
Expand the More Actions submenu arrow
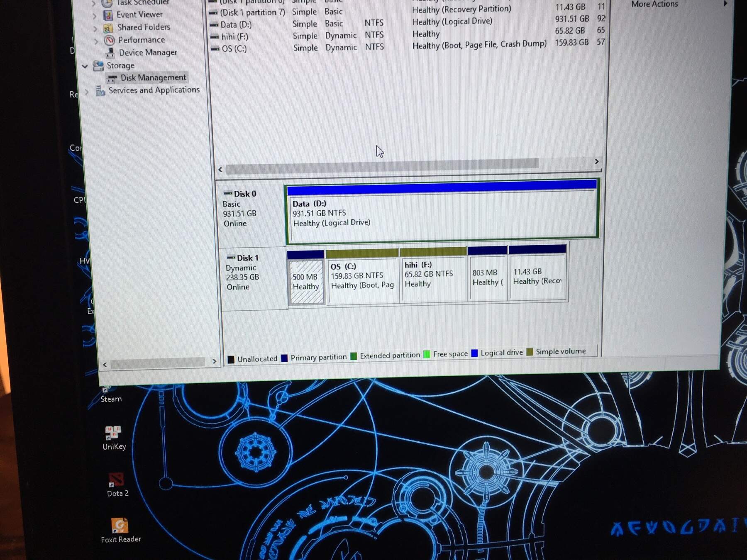pyautogui.click(x=726, y=3)
